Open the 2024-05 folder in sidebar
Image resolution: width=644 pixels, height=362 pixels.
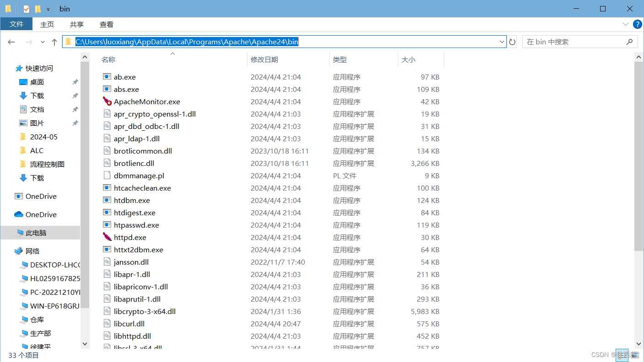[44, 137]
